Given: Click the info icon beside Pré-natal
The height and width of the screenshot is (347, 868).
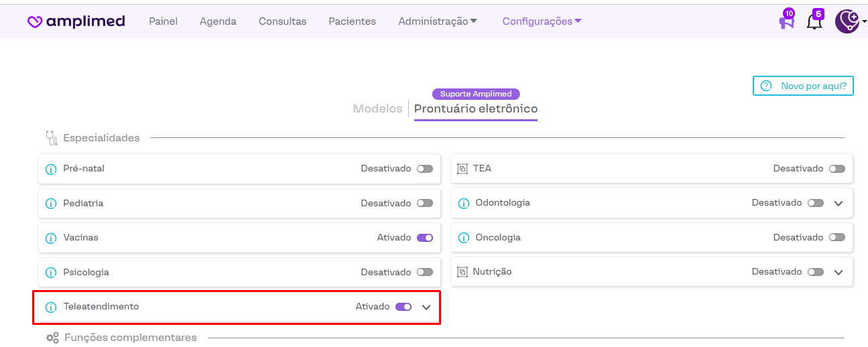Looking at the screenshot, I should pyautogui.click(x=51, y=169).
